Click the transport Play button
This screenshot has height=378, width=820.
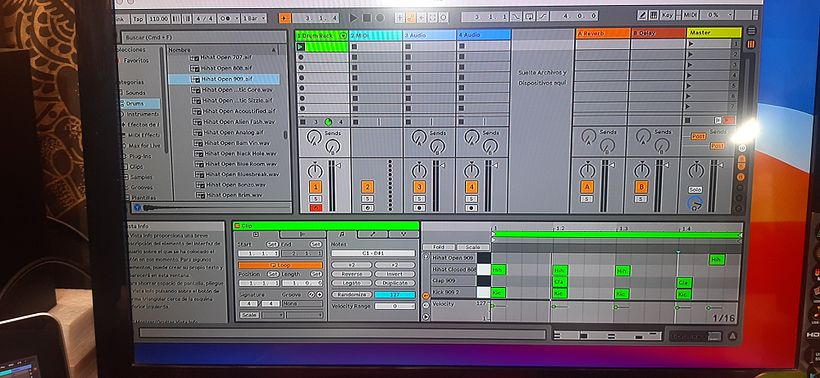coord(354,18)
